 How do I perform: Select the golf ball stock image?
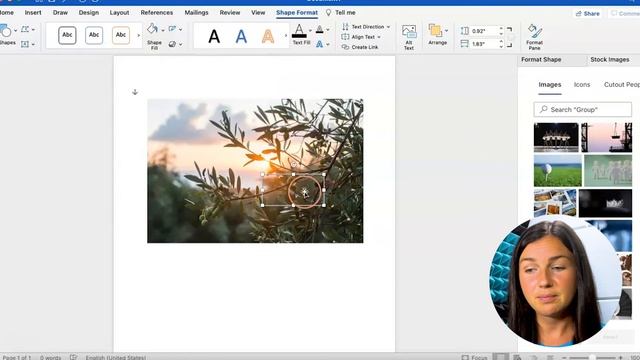pyautogui.click(x=558, y=171)
